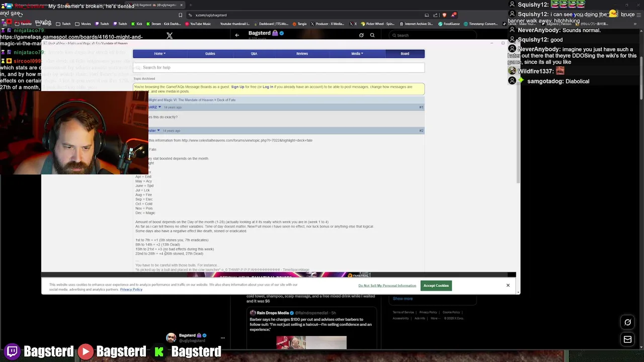Click the Sign Up link
Screen dimensions: 644x362
point(237,87)
